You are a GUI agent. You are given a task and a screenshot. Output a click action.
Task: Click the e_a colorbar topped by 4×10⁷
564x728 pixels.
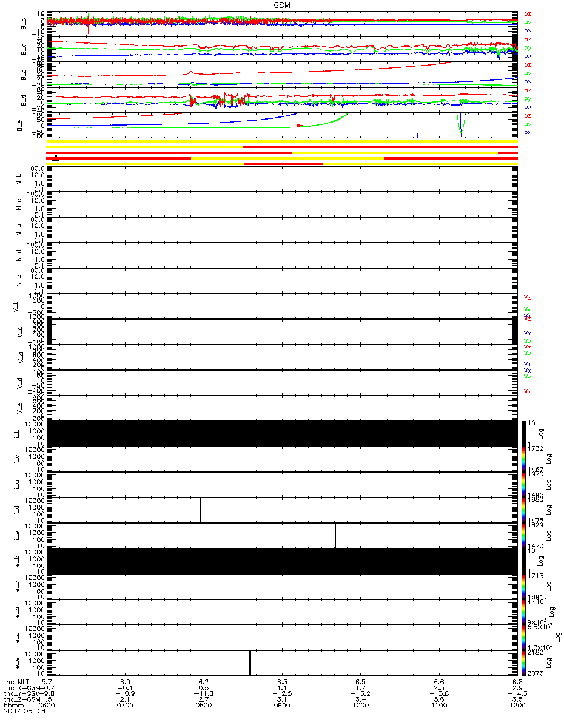[522, 612]
